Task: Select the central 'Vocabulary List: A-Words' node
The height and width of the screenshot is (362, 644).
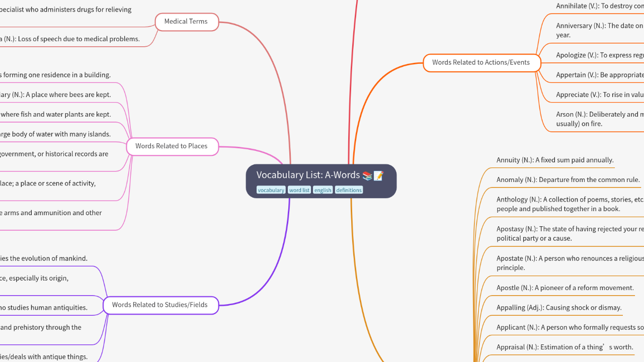Action: (x=321, y=181)
